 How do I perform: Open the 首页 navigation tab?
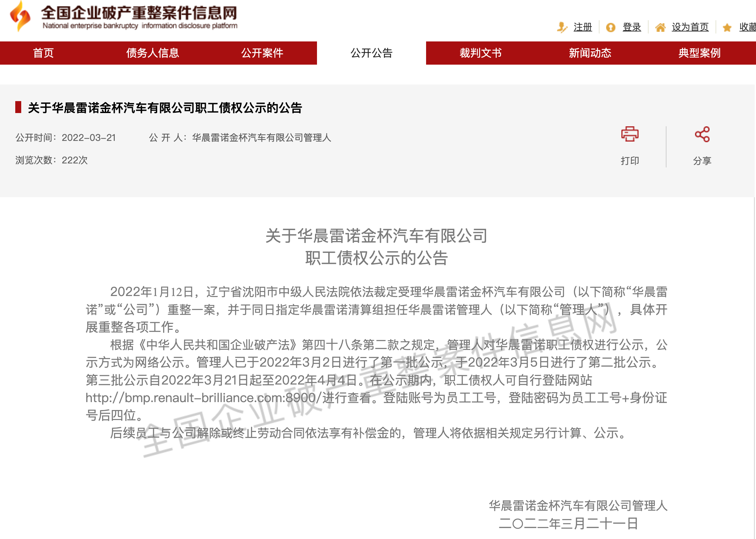(x=43, y=53)
